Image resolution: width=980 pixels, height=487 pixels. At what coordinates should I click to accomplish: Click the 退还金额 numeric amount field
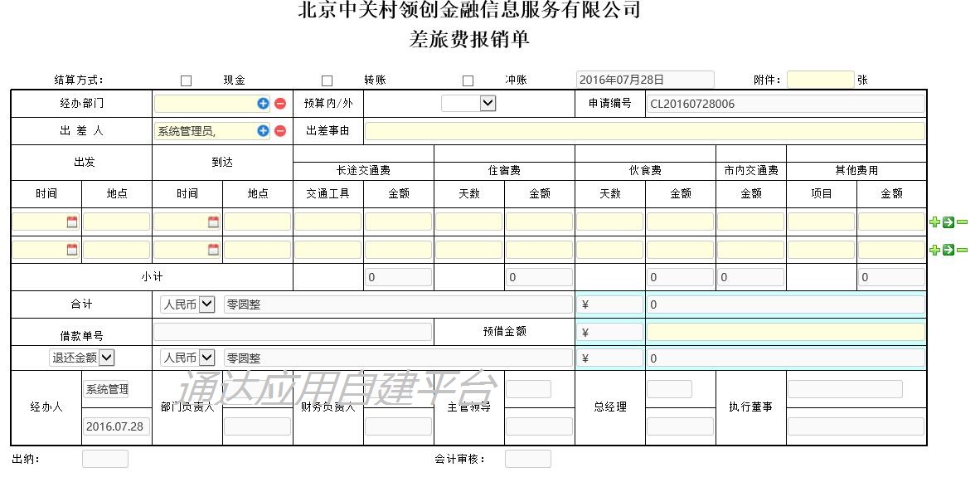coord(786,358)
